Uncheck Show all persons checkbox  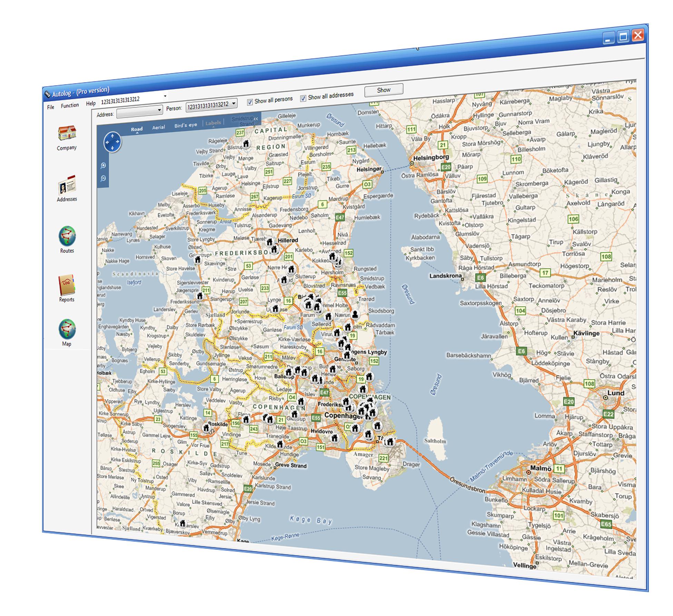(250, 102)
